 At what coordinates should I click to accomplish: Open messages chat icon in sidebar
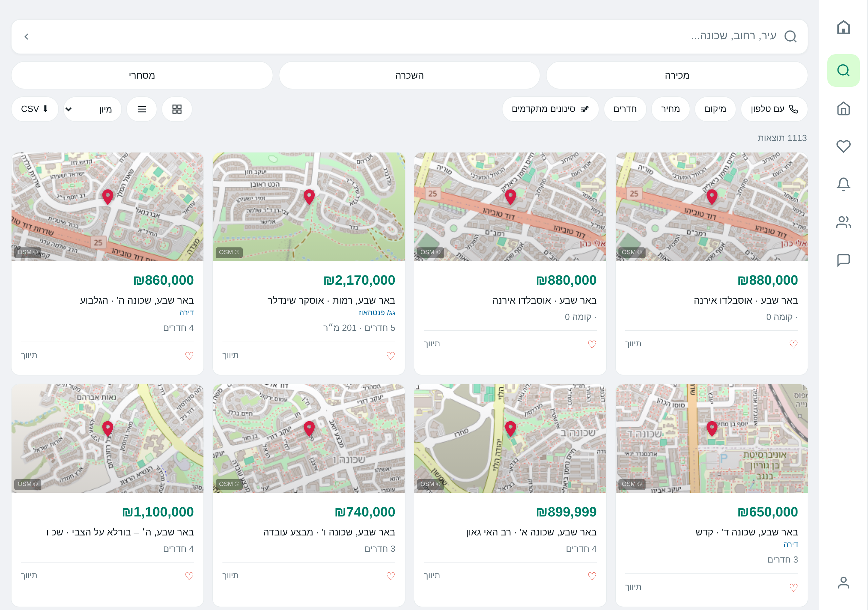tap(843, 260)
